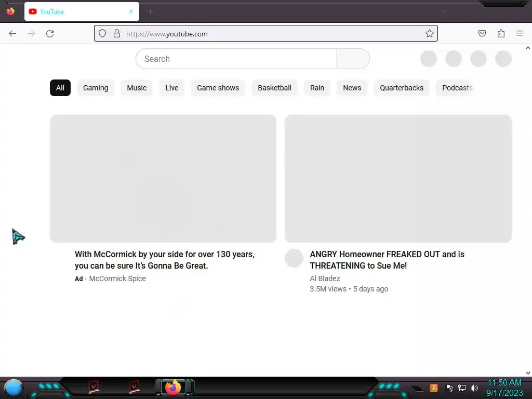Open ANGRY Homeowner FREAKED OUT video title

387,260
